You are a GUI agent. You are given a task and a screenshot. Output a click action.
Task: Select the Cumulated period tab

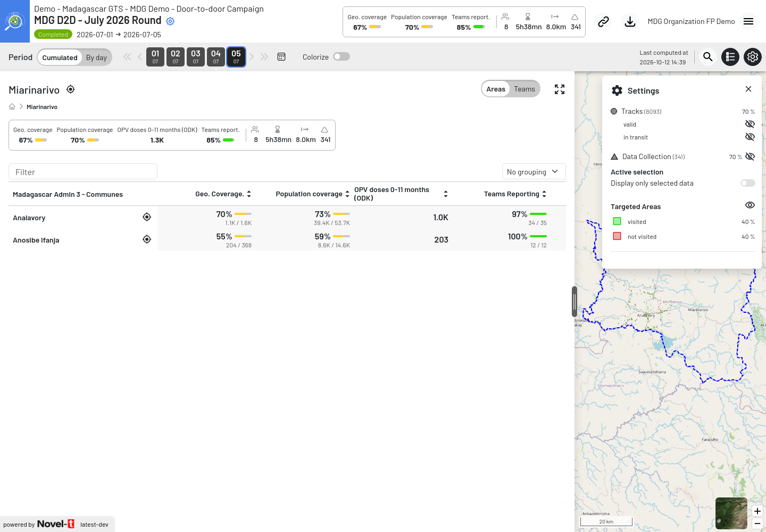(x=60, y=57)
